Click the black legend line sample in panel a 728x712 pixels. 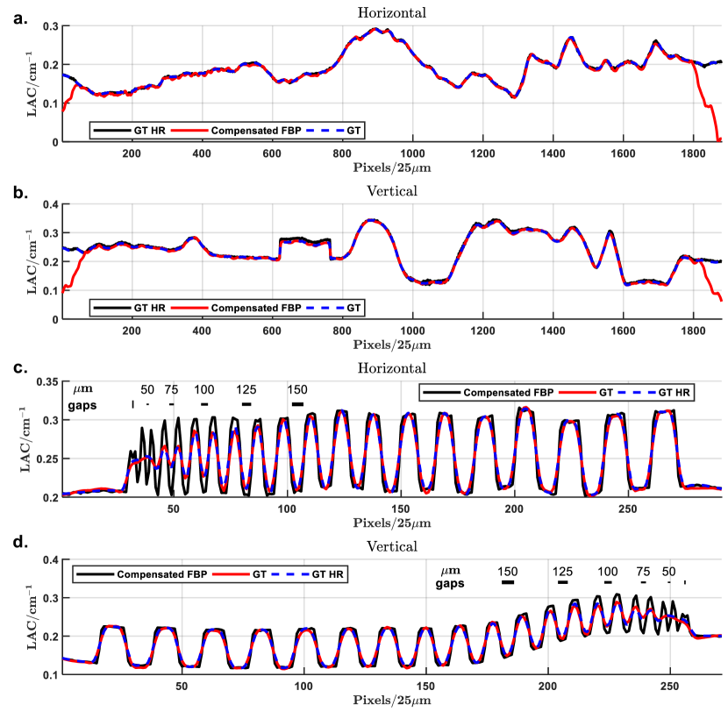(112, 131)
